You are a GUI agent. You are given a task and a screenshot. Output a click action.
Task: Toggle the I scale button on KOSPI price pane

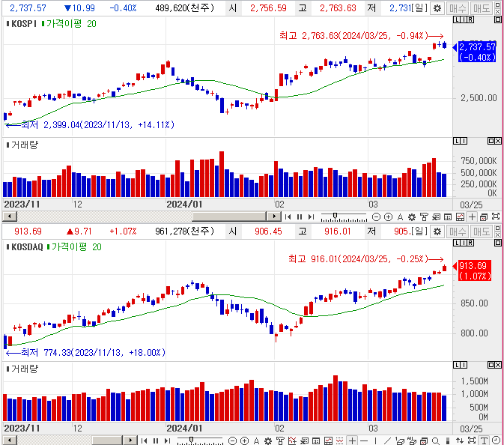[x=463, y=19]
